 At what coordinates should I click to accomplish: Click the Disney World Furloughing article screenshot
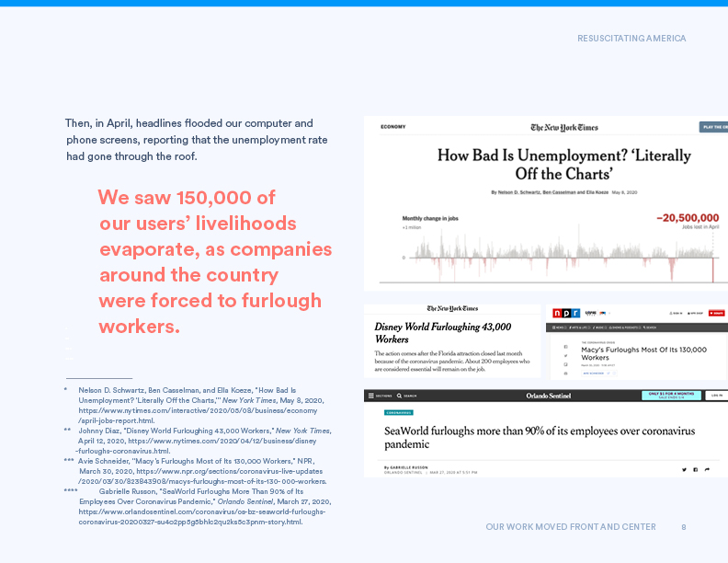coord(452,341)
